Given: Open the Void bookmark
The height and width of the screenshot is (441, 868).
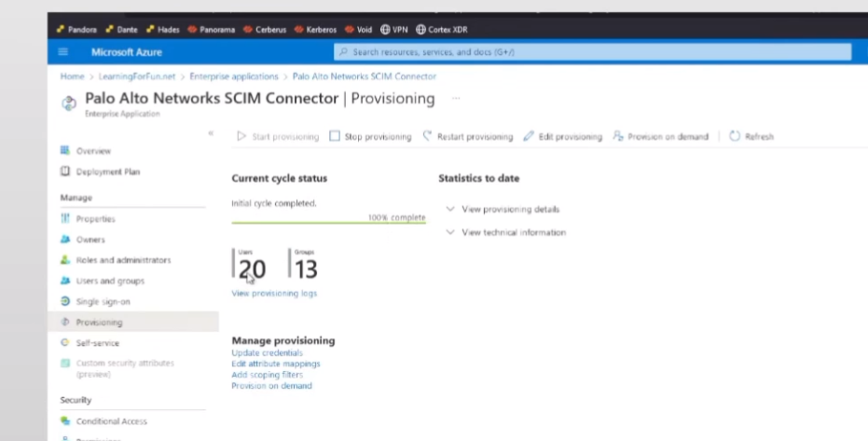Looking at the screenshot, I should [358, 29].
